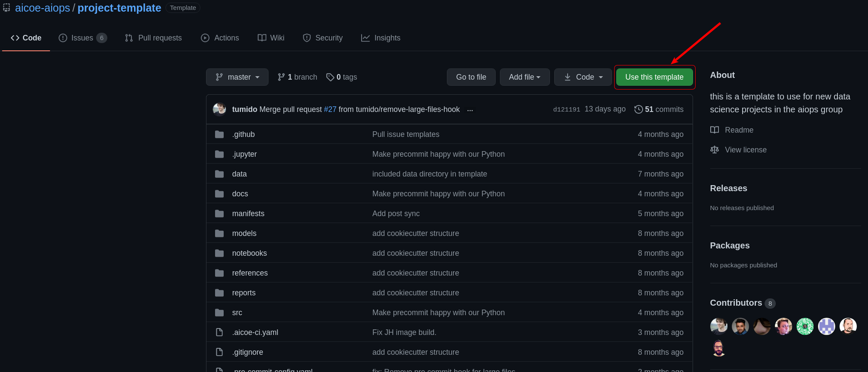Open the references folder

[x=250, y=273]
